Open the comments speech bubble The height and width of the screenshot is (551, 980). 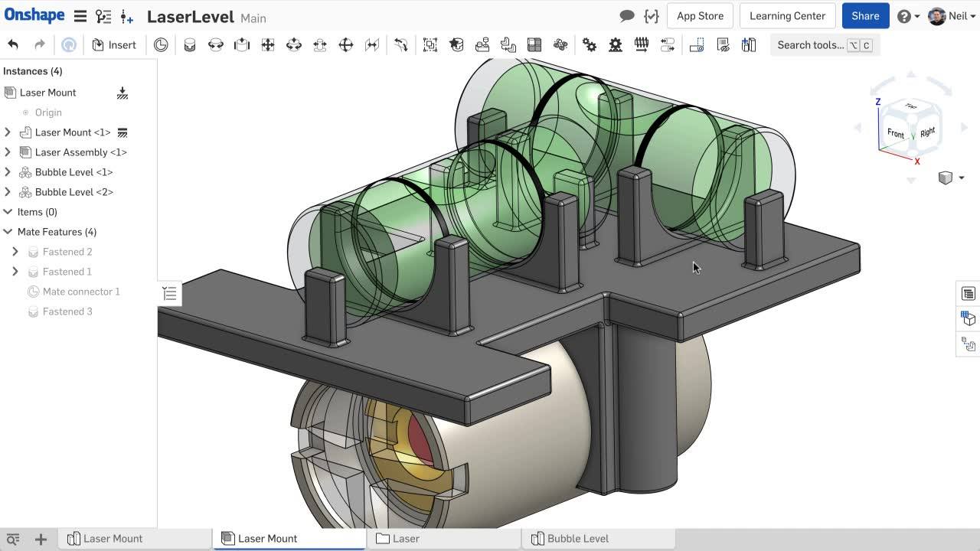pos(627,16)
